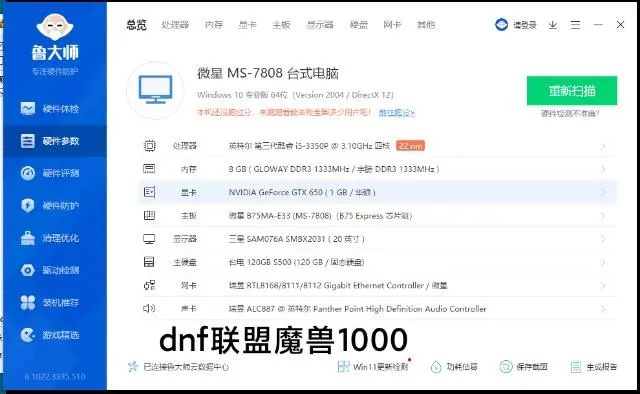
Task: Click the sound card speaker icon
Action: (x=149, y=308)
